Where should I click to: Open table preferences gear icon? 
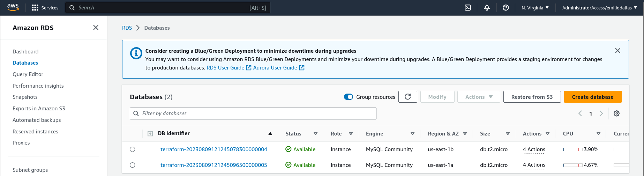[x=616, y=113]
